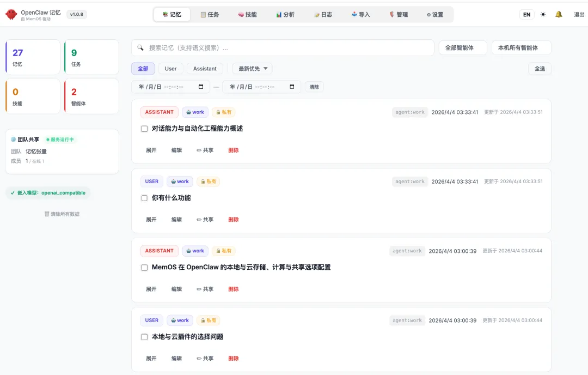The width and height of the screenshot is (588, 375).
Task: Expand the 本地与云插件的选择问题 memory with 展开
Action: point(151,359)
